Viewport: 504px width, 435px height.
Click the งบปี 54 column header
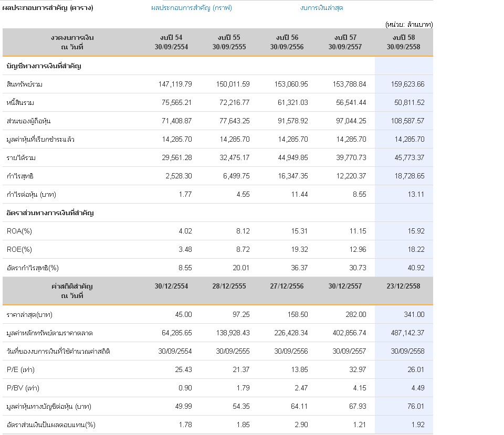(x=171, y=42)
